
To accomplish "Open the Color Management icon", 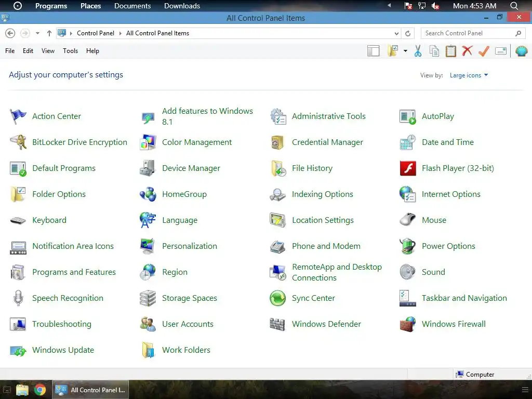I will pos(148,142).
